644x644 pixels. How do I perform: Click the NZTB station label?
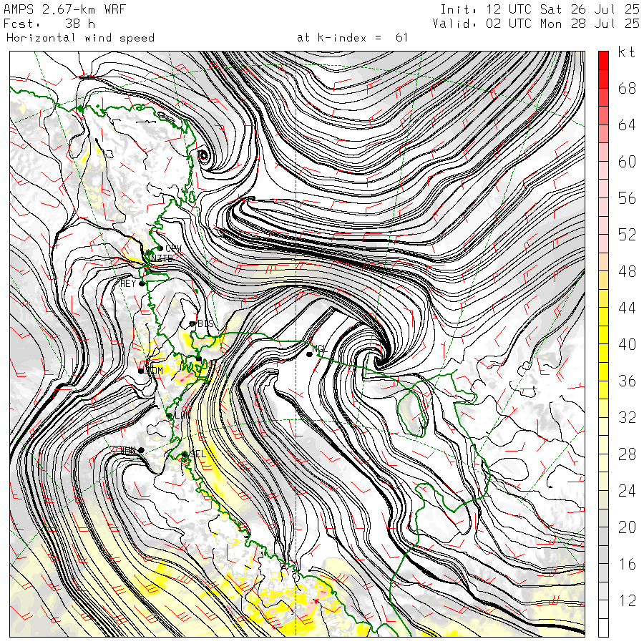162,258
